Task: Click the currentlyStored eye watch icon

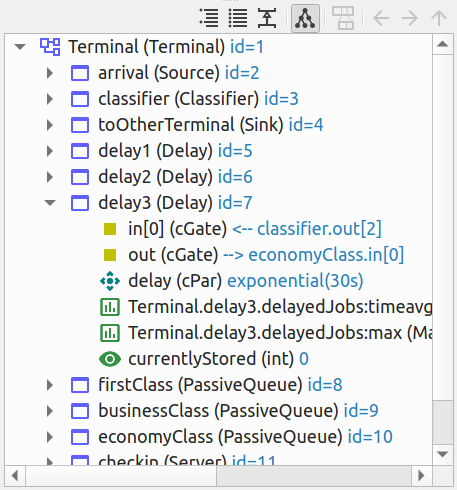Action: [110, 359]
